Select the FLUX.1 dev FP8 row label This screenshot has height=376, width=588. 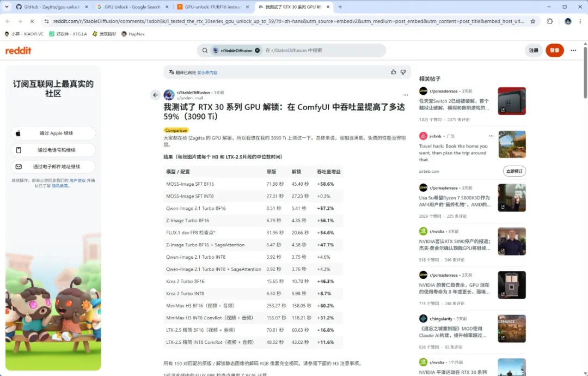tap(191, 233)
